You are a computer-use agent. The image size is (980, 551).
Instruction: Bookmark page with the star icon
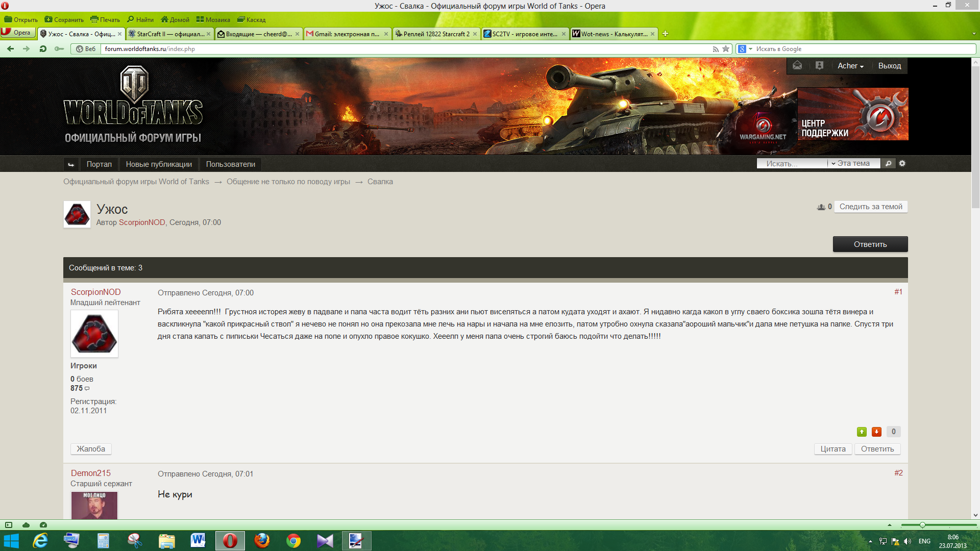point(726,49)
